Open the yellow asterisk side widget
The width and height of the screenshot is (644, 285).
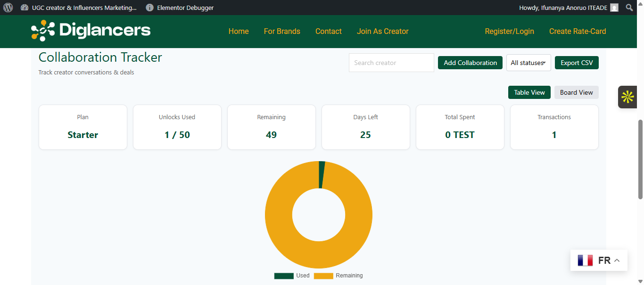(x=627, y=97)
